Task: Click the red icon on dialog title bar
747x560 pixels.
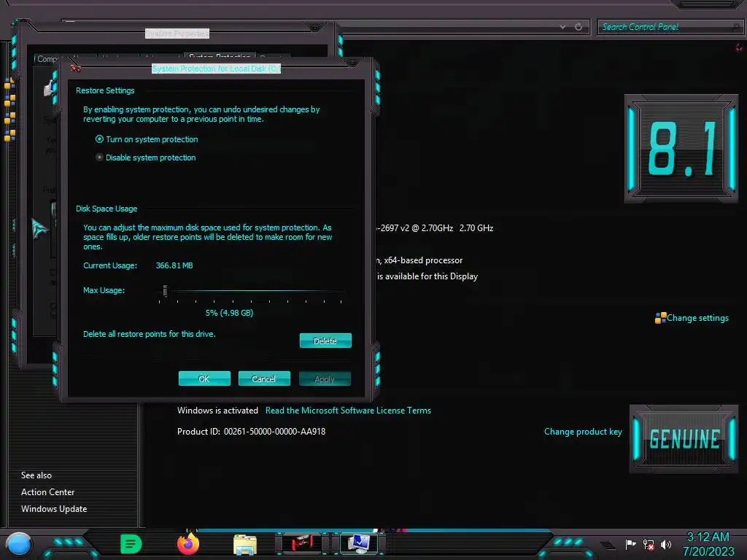Action: pyautogui.click(x=75, y=69)
